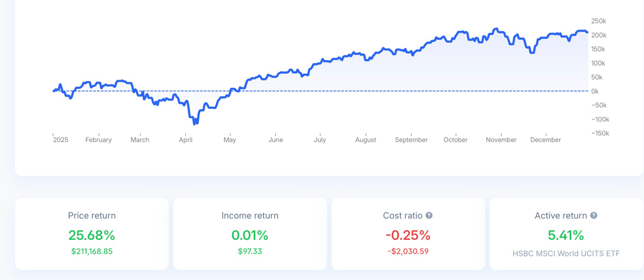Click the $97.33 income return amount
This screenshot has width=644, height=280.
click(250, 251)
